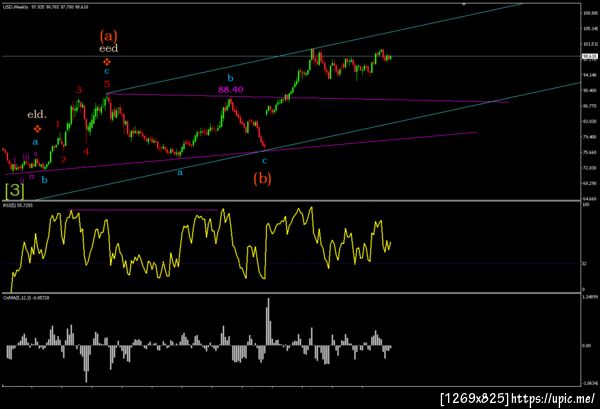The height and width of the screenshot is (409, 600).
Task: Click the highlighted current price tag on price axis
Action: point(589,57)
